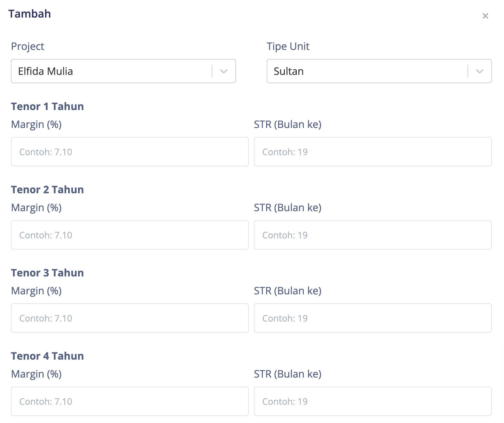Click the Tambah dialog title
The height and width of the screenshot is (423, 504).
(x=29, y=14)
